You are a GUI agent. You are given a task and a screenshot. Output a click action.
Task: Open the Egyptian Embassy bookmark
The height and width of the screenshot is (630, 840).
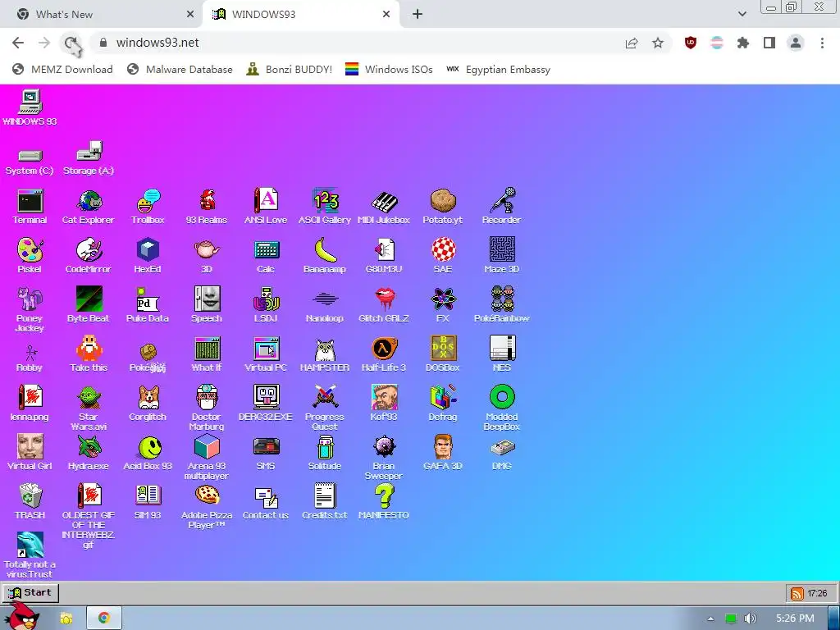pyautogui.click(x=498, y=69)
